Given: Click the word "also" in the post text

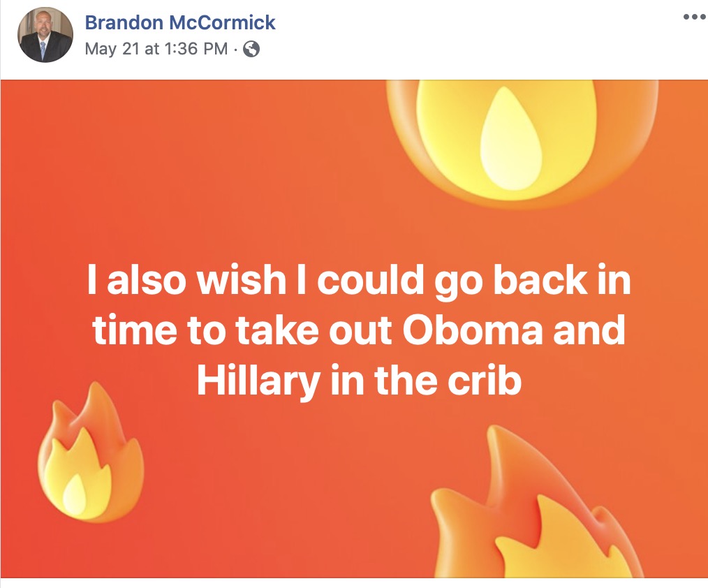Looking at the screenshot, I should pyautogui.click(x=148, y=280).
